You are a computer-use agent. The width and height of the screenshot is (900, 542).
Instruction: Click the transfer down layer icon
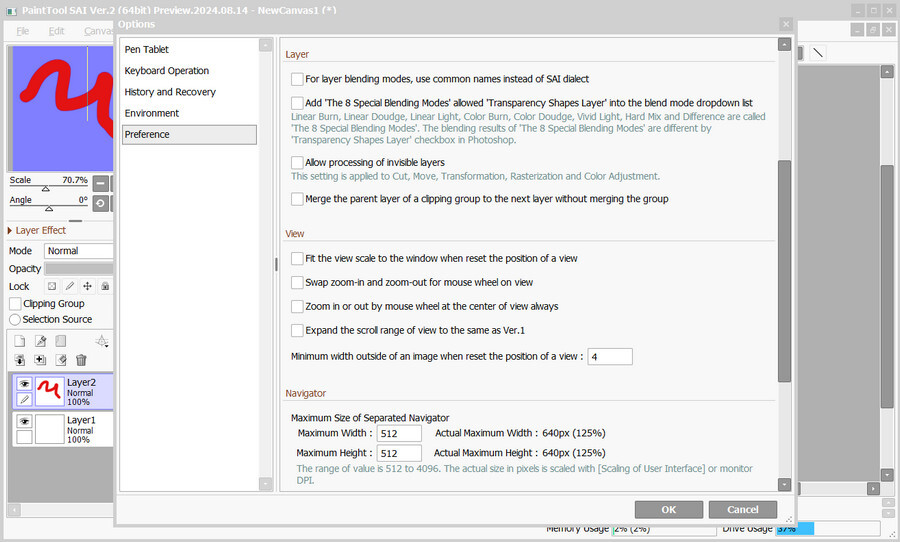20,360
